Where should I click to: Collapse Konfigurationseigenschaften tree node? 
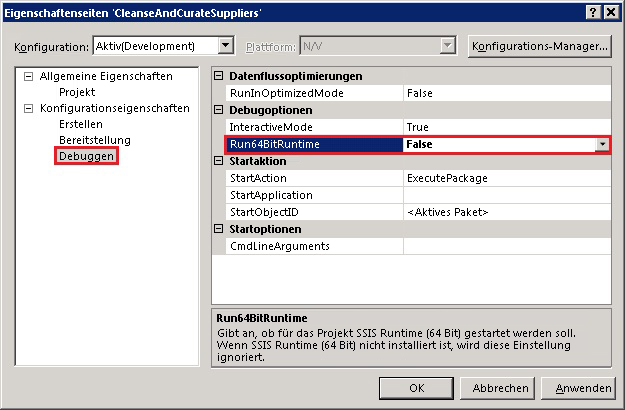coord(28,108)
